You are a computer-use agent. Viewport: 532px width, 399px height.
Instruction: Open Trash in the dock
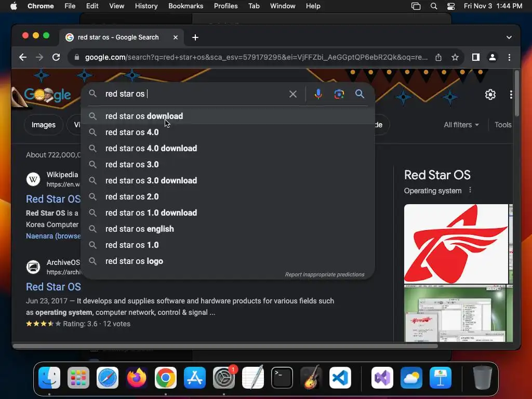tap(482, 378)
